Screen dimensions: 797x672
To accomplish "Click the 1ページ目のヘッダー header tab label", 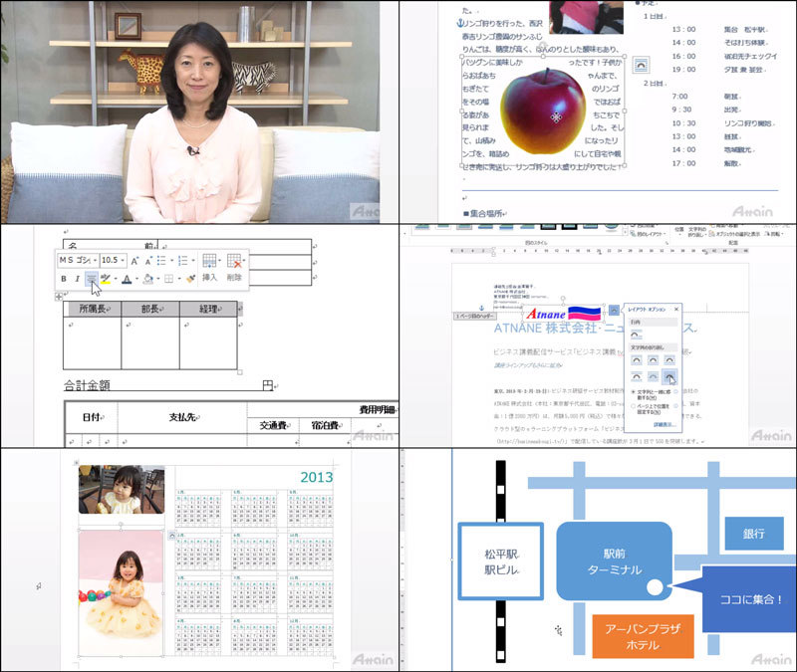I will click(x=475, y=317).
